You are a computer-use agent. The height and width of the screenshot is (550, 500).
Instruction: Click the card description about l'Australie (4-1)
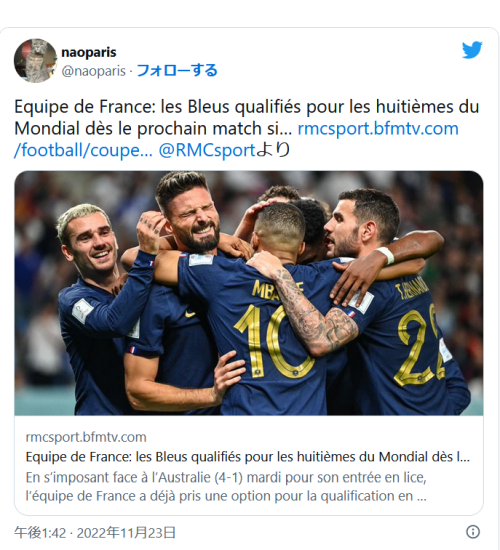(226, 487)
